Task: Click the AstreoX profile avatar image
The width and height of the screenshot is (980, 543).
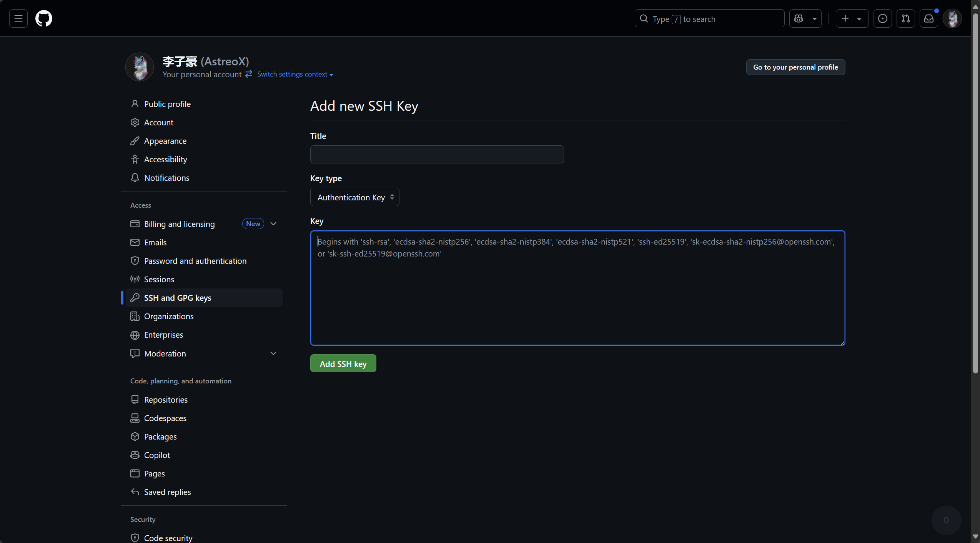Action: pyautogui.click(x=140, y=67)
